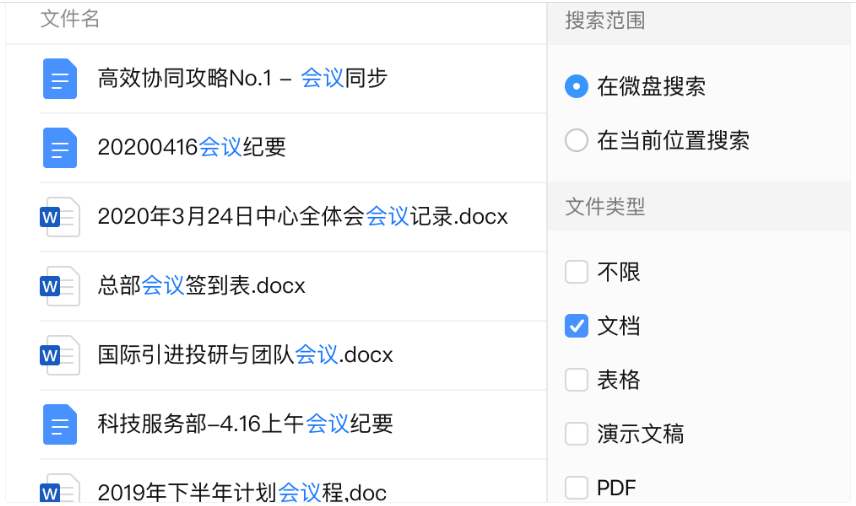Open the 20200416会议纪要 file
Image resolution: width=856 pixels, height=506 pixels.
point(192,148)
